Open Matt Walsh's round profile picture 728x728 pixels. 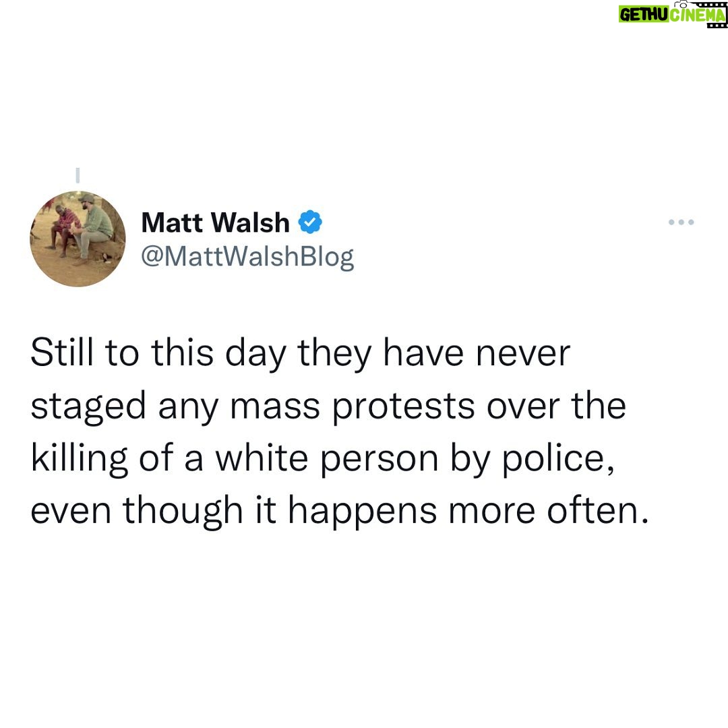click(x=78, y=239)
